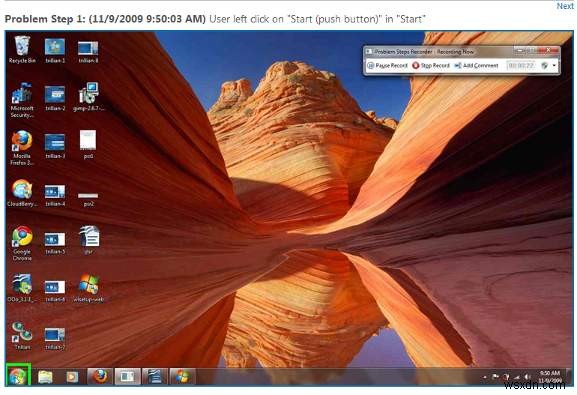
Task: Select the gimp-2.6.7 installer icon
Action: 89,97
